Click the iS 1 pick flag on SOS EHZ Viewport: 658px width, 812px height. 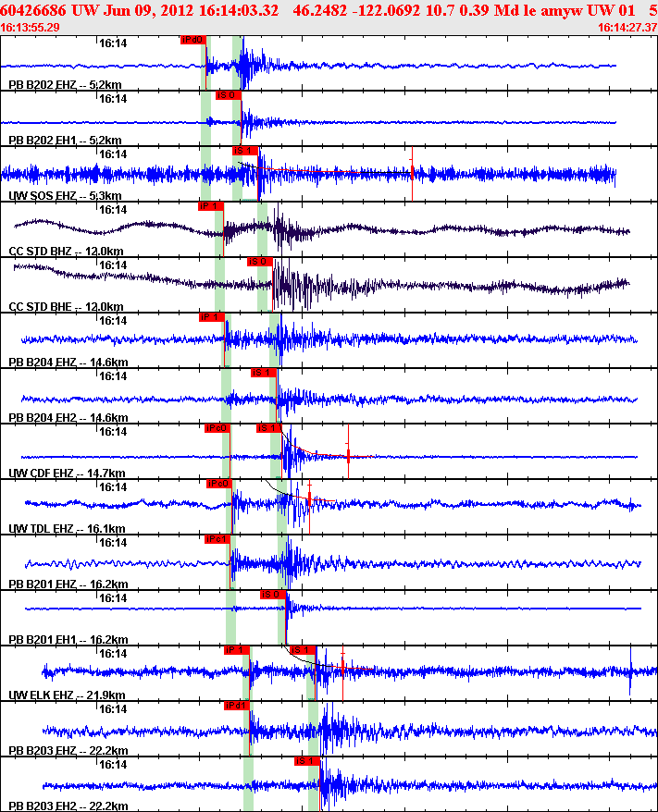(245, 151)
